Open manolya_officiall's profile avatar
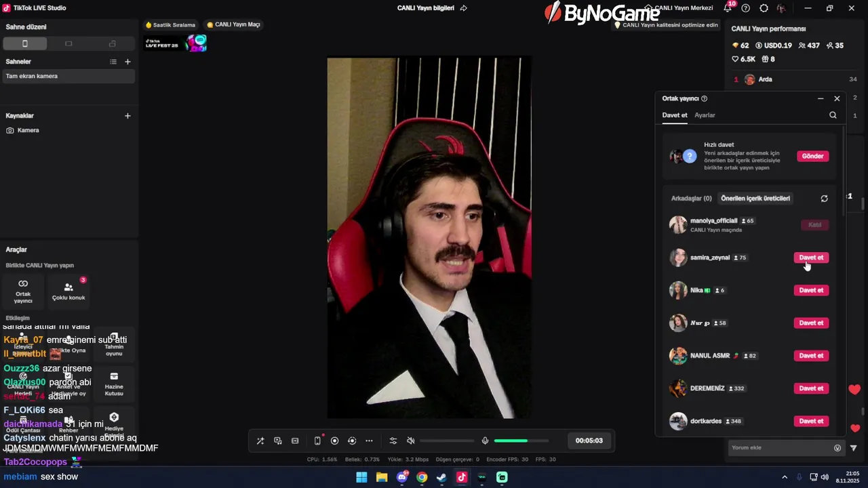 pos(678,224)
